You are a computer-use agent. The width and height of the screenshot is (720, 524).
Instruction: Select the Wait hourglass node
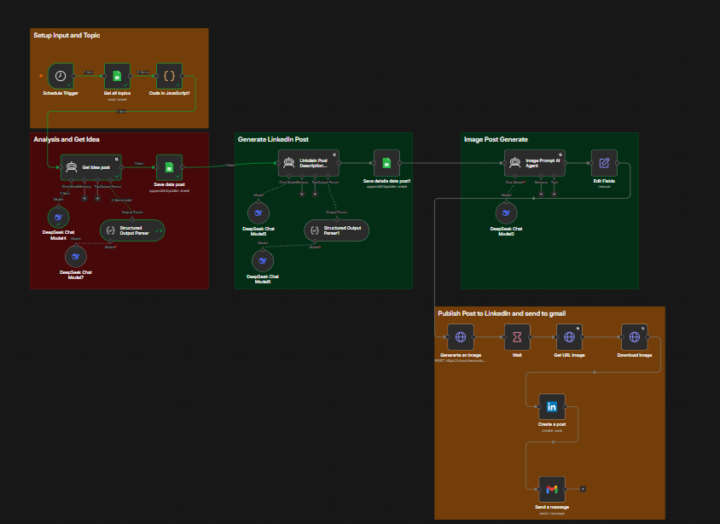(x=517, y=337)
